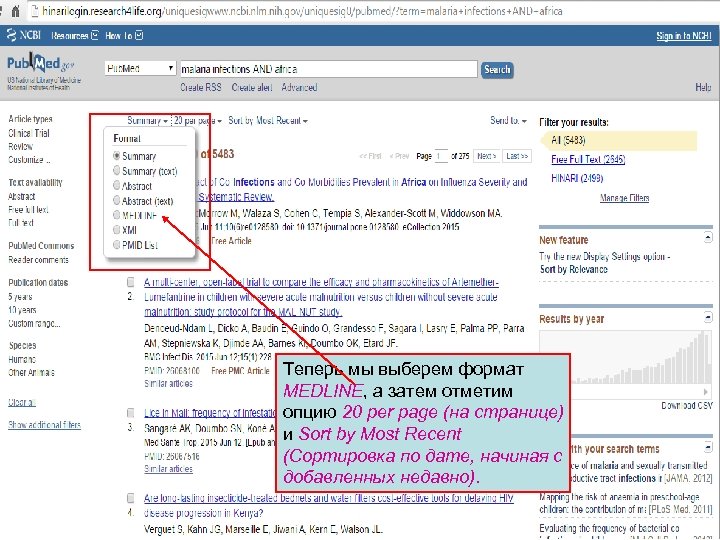Click the Clear all filters link

click(22, 402)
